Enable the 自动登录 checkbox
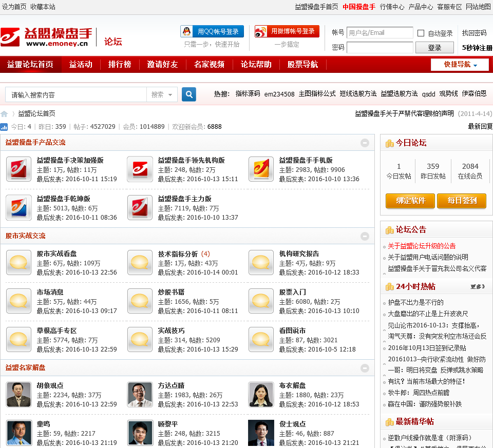 click(421, 33)
